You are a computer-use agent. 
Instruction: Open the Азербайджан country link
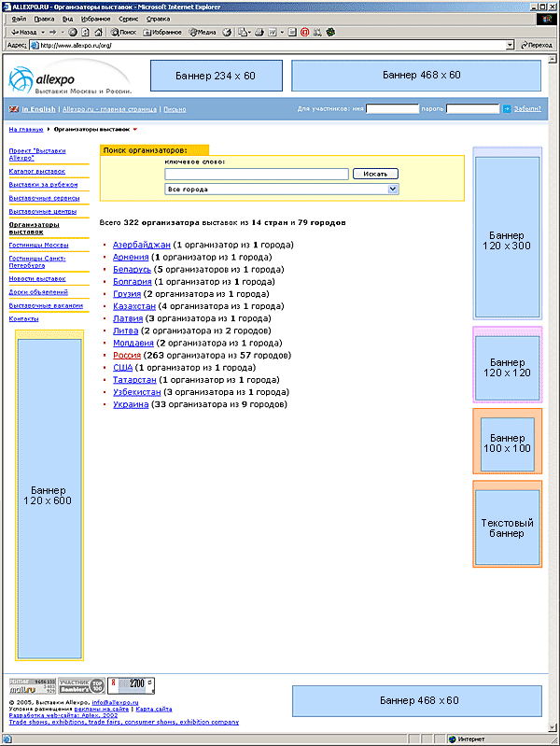pyautogui.click(x=142, y=245)
